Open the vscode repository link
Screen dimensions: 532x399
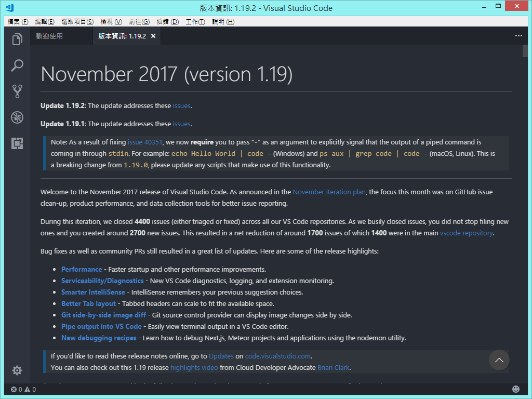[466, 233]
